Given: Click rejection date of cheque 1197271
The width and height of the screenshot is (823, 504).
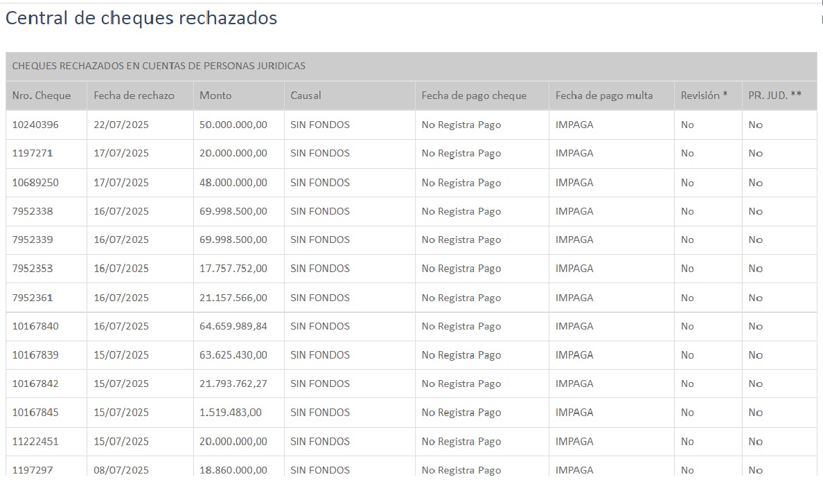Looking at the screenshot, I should [x=121, y=153].
